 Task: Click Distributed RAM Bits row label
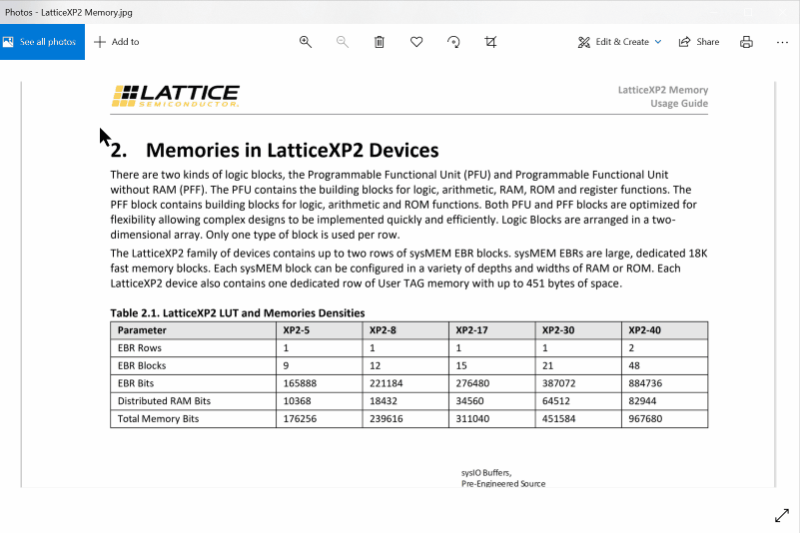tap(164, 401)
